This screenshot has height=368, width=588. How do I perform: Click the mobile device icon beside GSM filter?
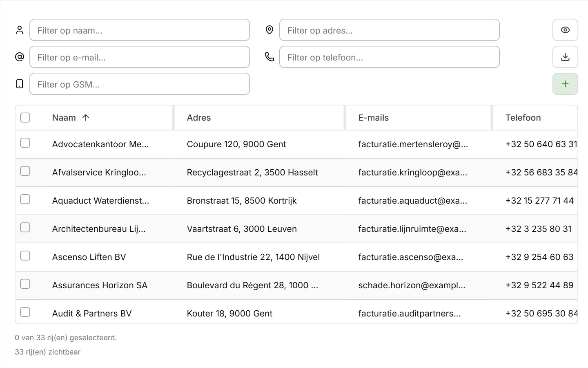coord(20,84)
